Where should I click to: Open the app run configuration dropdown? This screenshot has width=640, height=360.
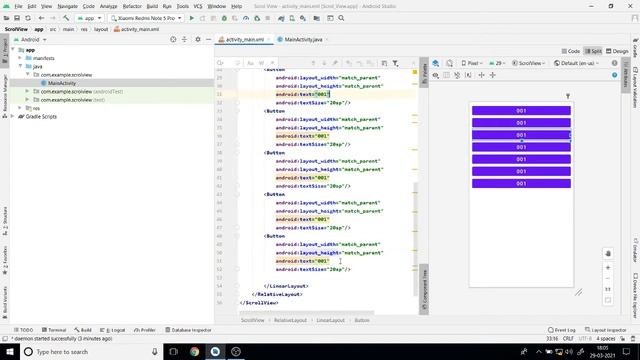click(89, 18)
